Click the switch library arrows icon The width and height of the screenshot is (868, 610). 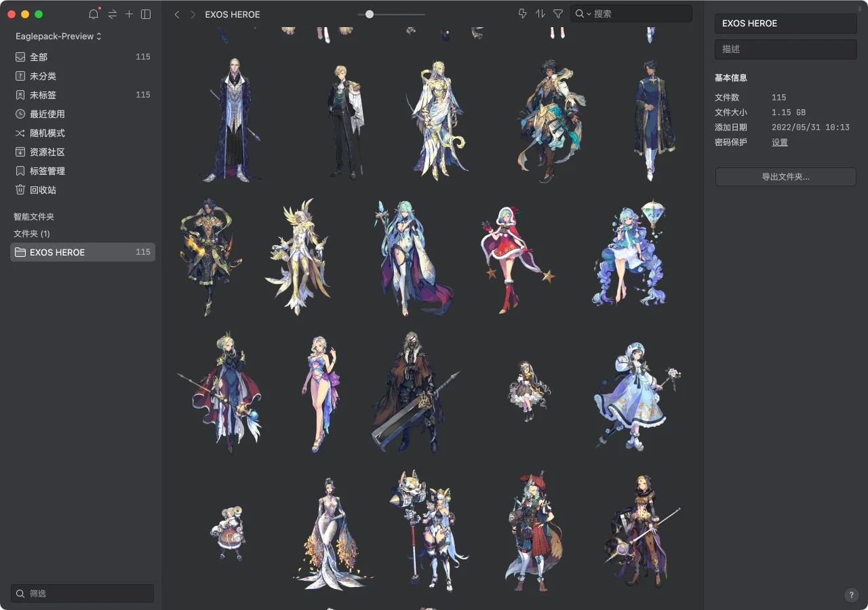click(113, 14)
